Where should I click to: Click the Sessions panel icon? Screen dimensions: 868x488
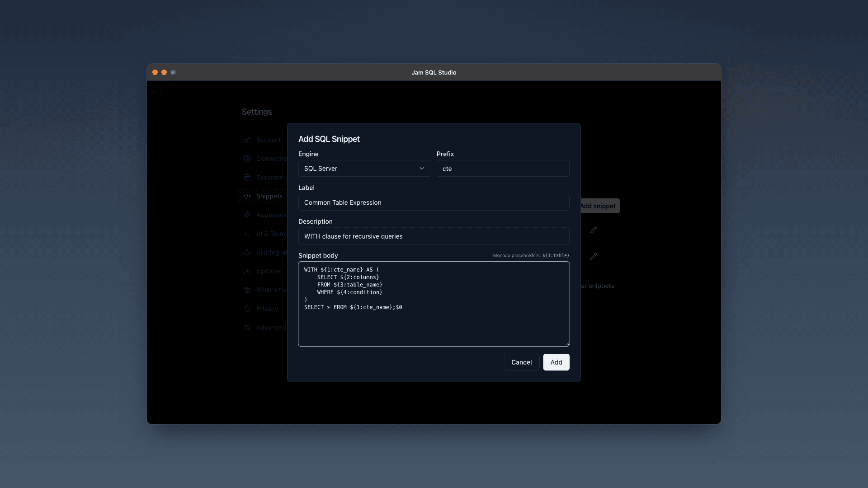247,177
